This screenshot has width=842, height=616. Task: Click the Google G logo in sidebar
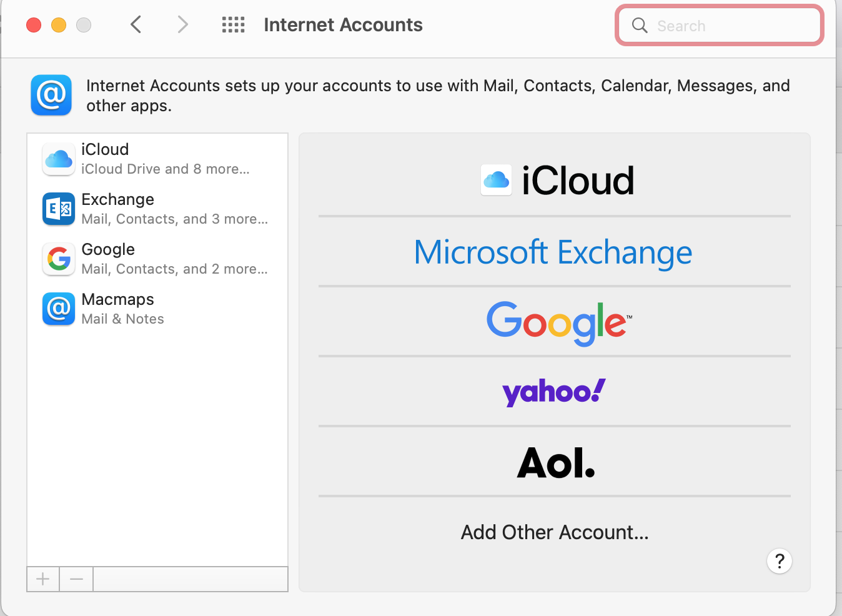59,259
